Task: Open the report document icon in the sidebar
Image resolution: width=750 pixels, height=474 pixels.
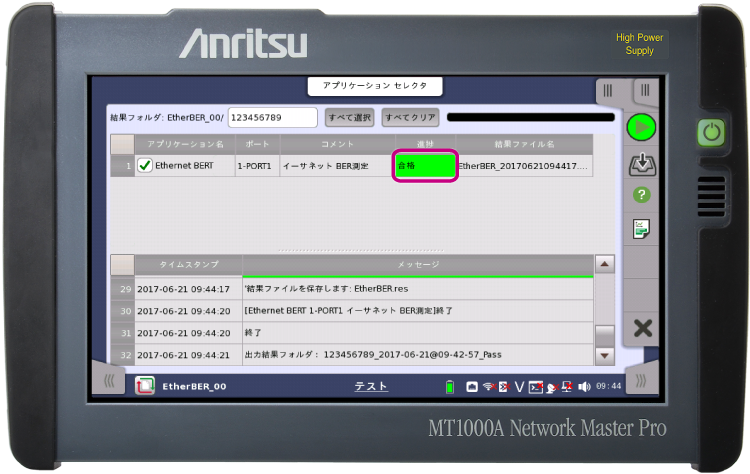Action: point(641,229)
